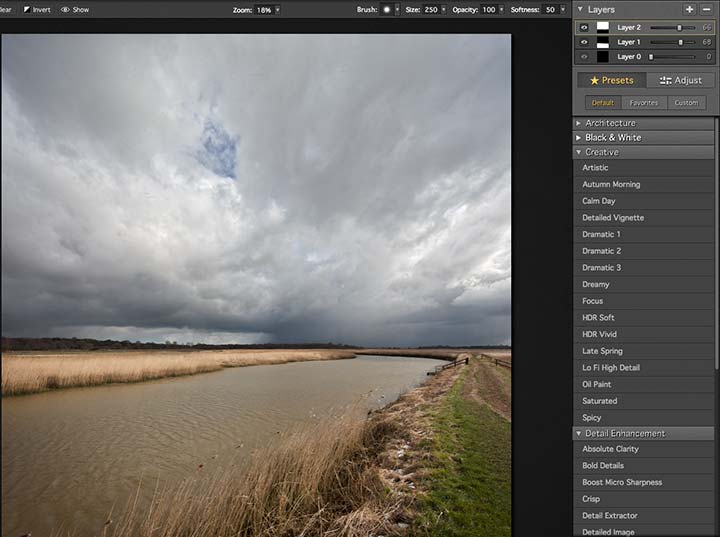Apply the Dramatic 1 preset
The image size is (720, 537).
click(644, 234)
